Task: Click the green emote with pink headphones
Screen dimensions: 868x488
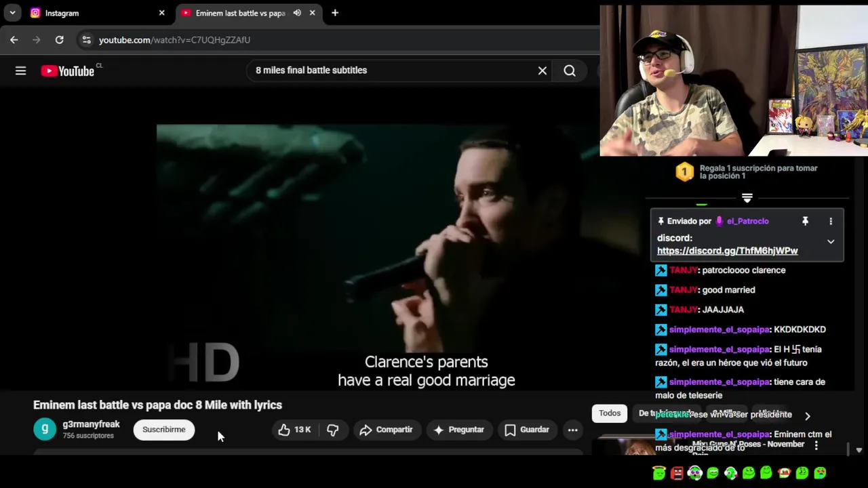Action: tap(694, 473)
